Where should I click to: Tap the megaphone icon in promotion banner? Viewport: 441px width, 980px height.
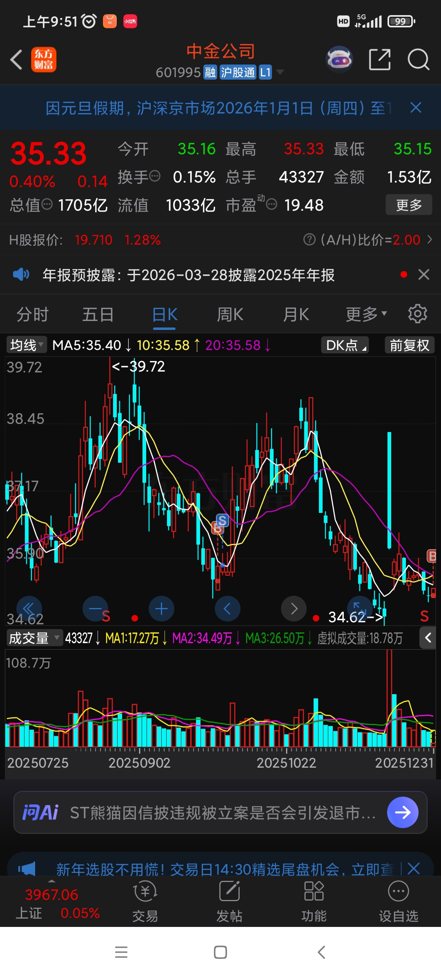coord(27,869)
